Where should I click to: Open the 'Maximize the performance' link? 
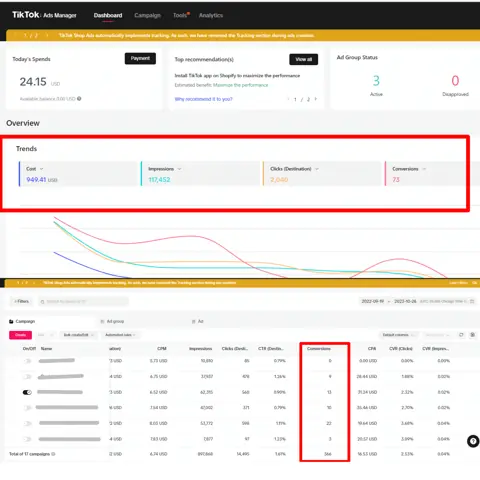click(240, 85)
